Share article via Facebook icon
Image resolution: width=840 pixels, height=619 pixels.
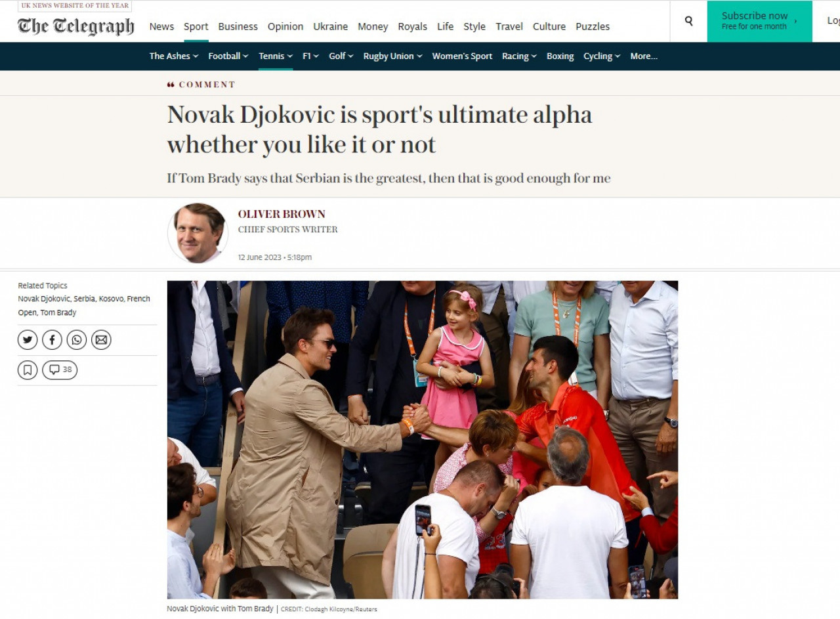tap(52, 340)
